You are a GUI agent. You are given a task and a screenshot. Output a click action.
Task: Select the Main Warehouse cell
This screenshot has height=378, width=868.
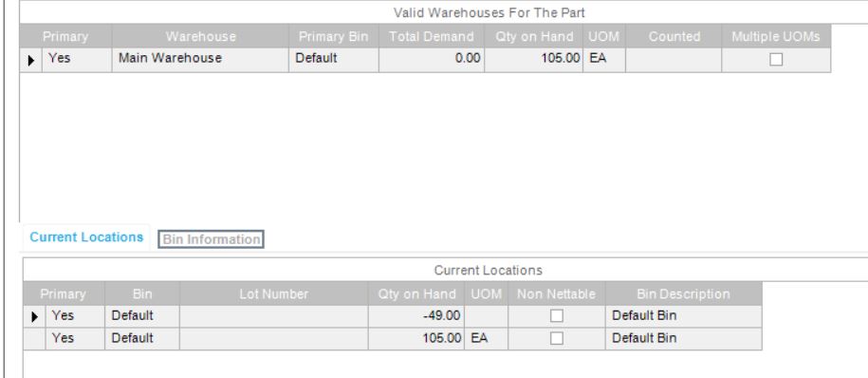pos(200,58)
